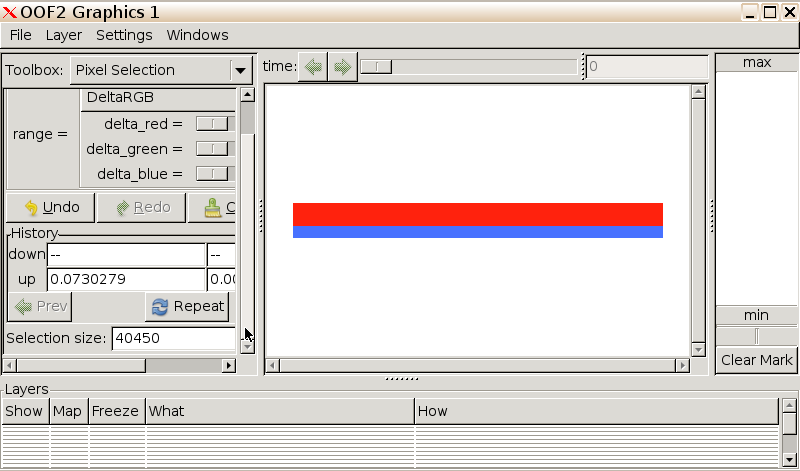This screenshot has width=800, height=471.
Task: Maximize the OOF2 Graphics window
Action: point(770,12)
